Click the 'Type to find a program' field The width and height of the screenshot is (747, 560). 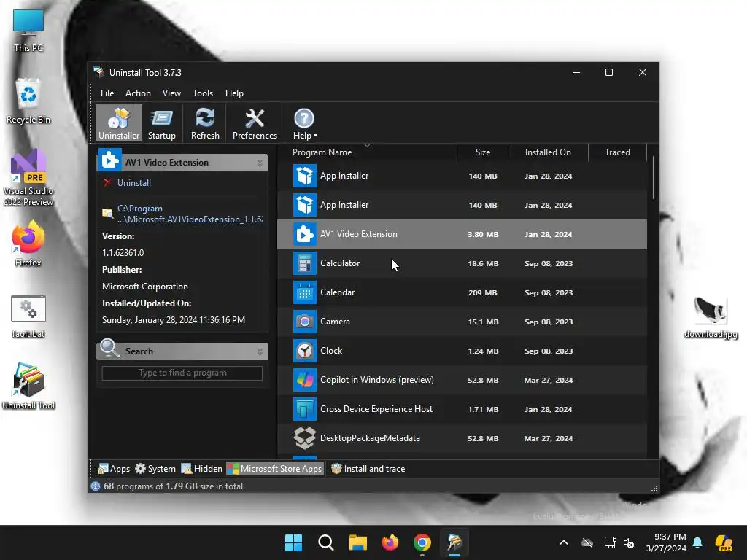tap(182, 373)
